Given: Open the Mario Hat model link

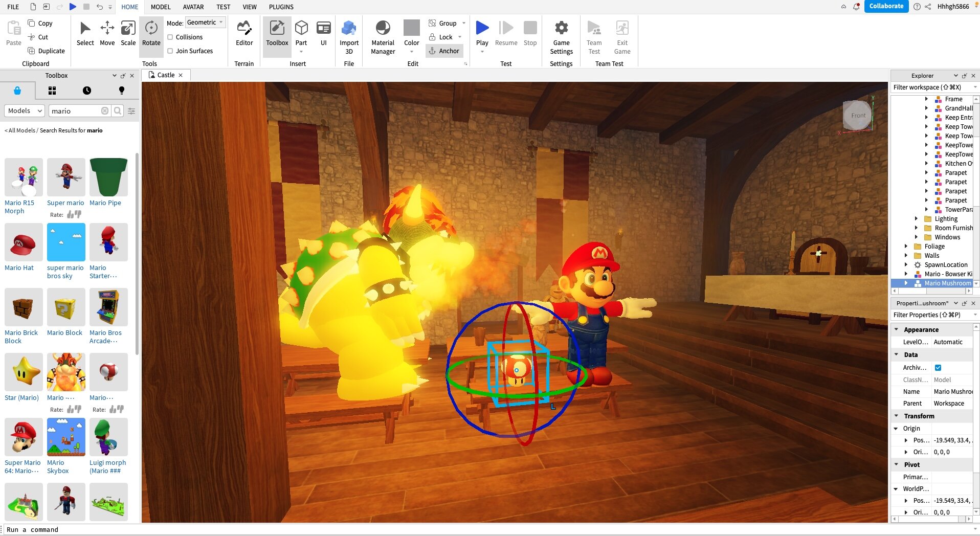Looking at the screenshot, I should point(19,267).
